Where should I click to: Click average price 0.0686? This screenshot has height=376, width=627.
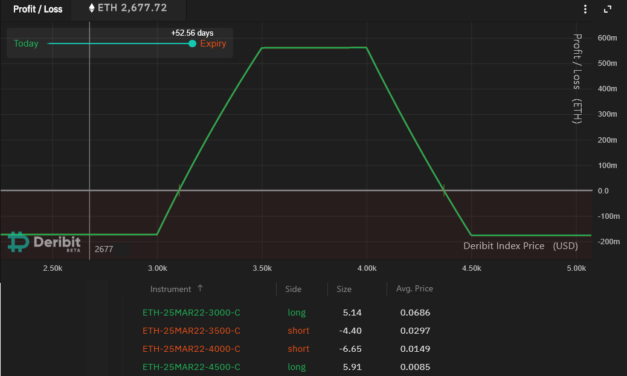415,312
